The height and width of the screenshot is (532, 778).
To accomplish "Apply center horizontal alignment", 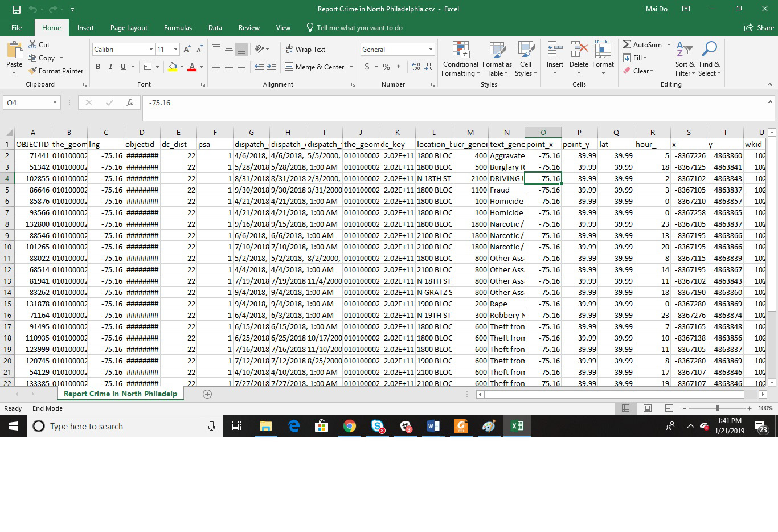I will [x=228, y=67].
